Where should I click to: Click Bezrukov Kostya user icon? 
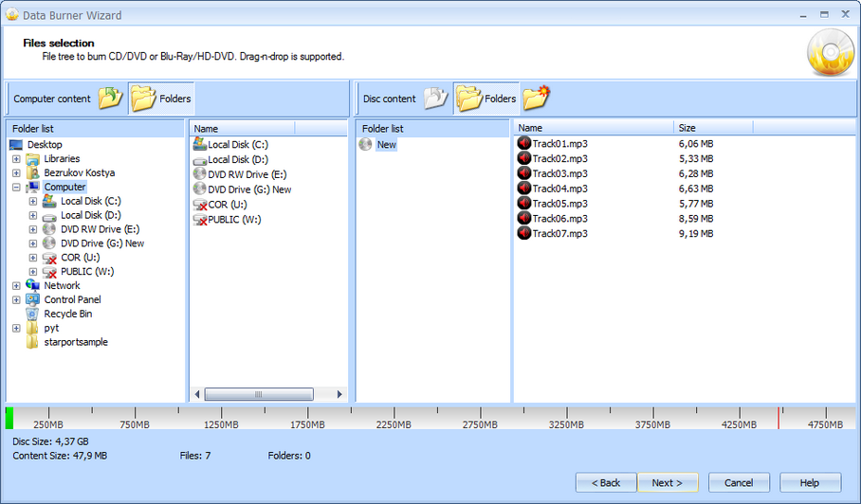[x=33, y=172]
